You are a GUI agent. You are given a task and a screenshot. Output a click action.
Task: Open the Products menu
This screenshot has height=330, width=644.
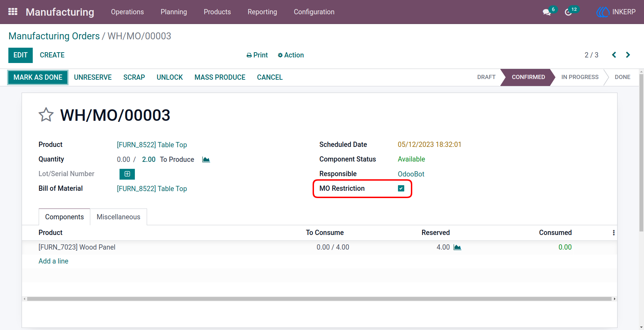click(x=217, y=12)
